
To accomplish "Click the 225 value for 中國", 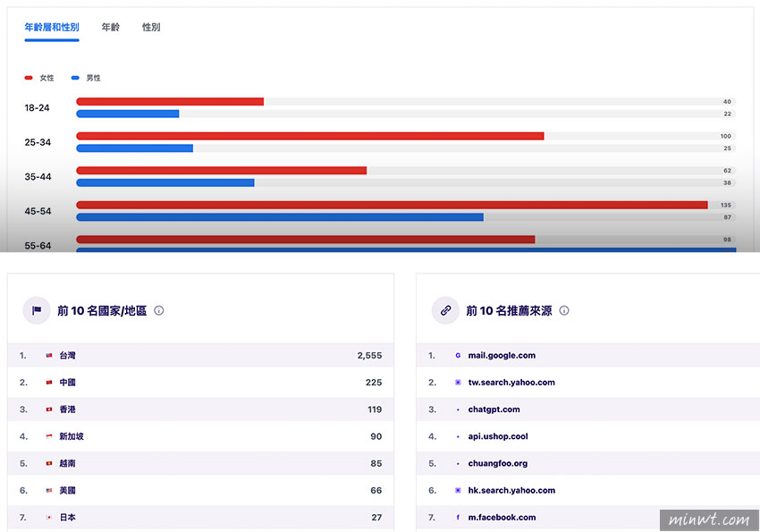I will pyautogui.click(x=374, y=383).
